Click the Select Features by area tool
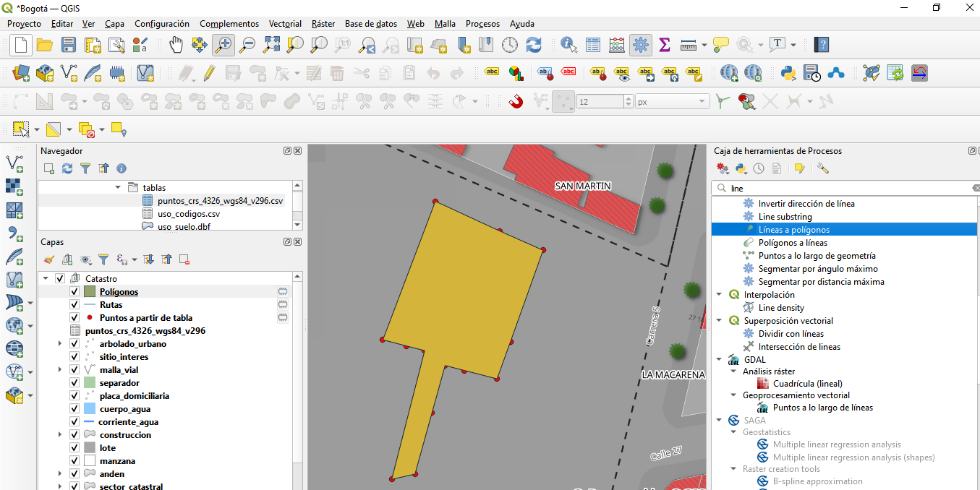 pos(21,129)
